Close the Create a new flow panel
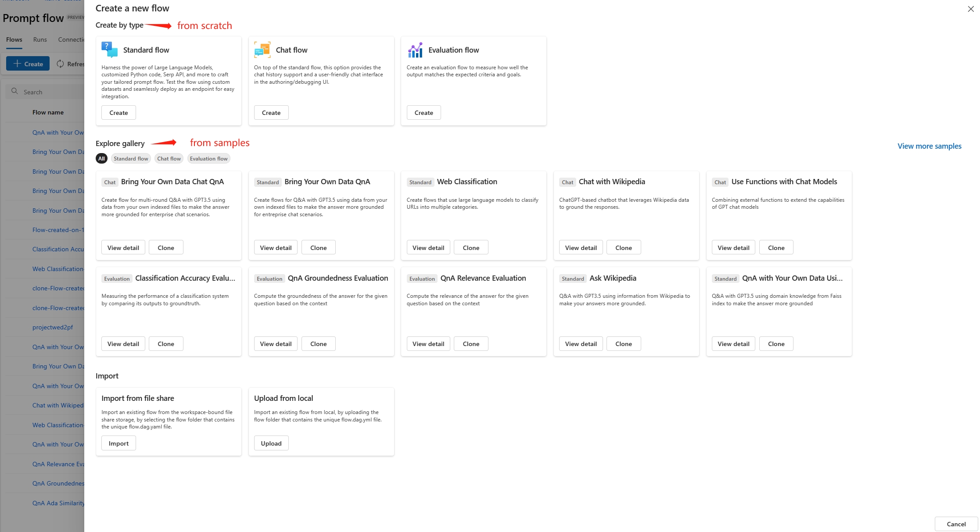 pyautogui.click(x=970, y=9)
